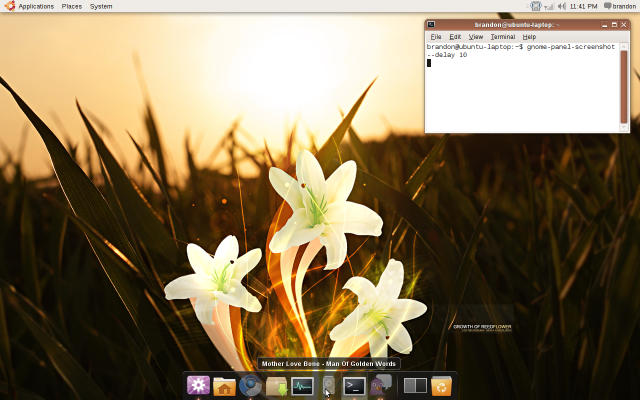Open the System menu

[101, 6]
